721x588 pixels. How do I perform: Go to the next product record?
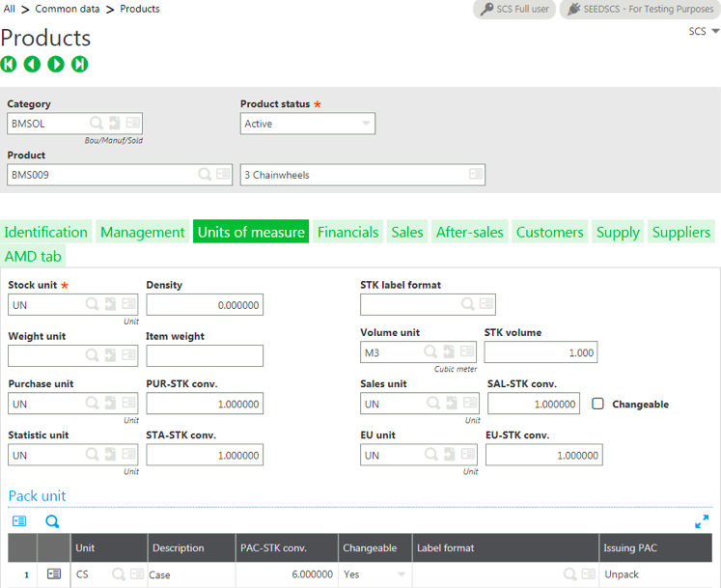(56, 65)
